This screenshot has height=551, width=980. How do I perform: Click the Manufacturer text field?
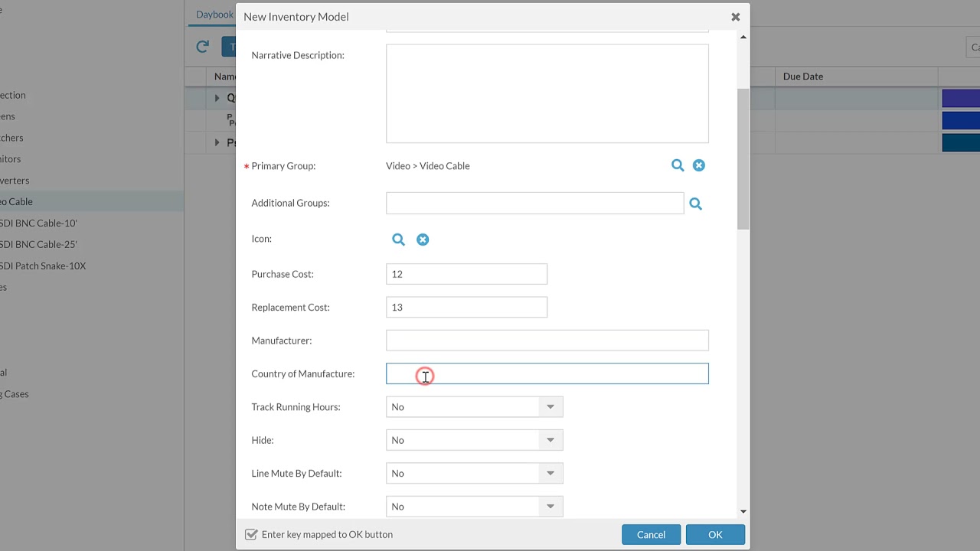[x=547, y=341]
